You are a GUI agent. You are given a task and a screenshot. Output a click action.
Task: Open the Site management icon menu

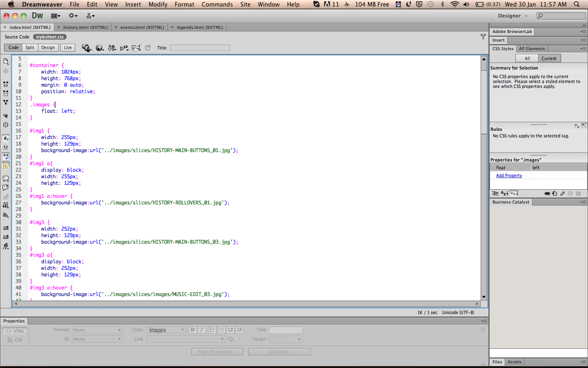[x=90, y=16]
